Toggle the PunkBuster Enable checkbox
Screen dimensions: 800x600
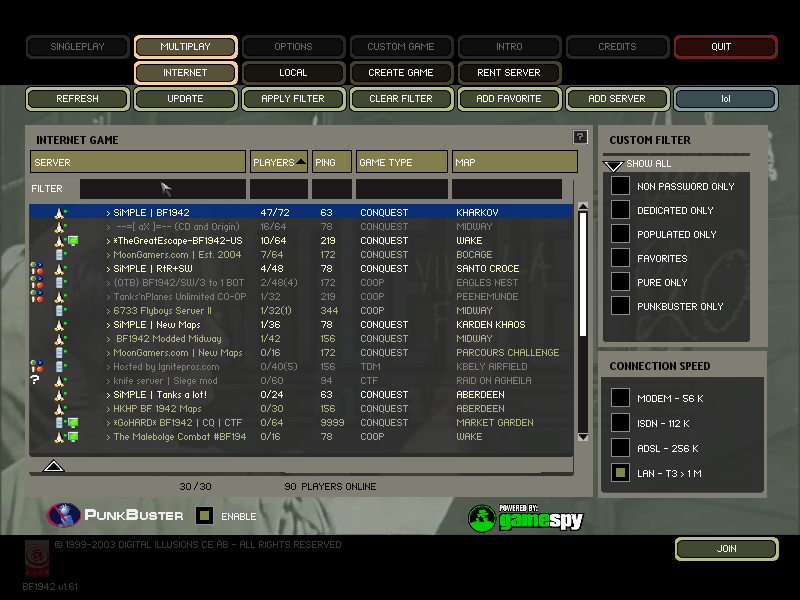pos(205,515)
